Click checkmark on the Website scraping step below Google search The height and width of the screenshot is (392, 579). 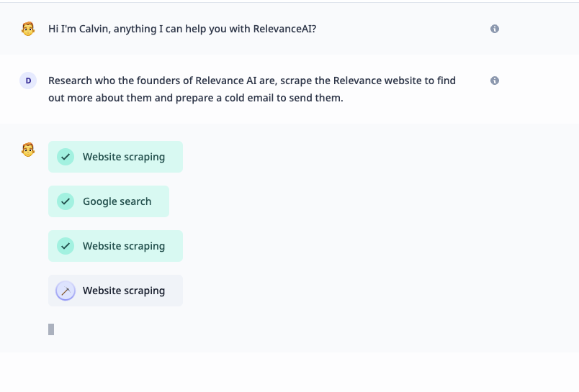click(66, 246)
